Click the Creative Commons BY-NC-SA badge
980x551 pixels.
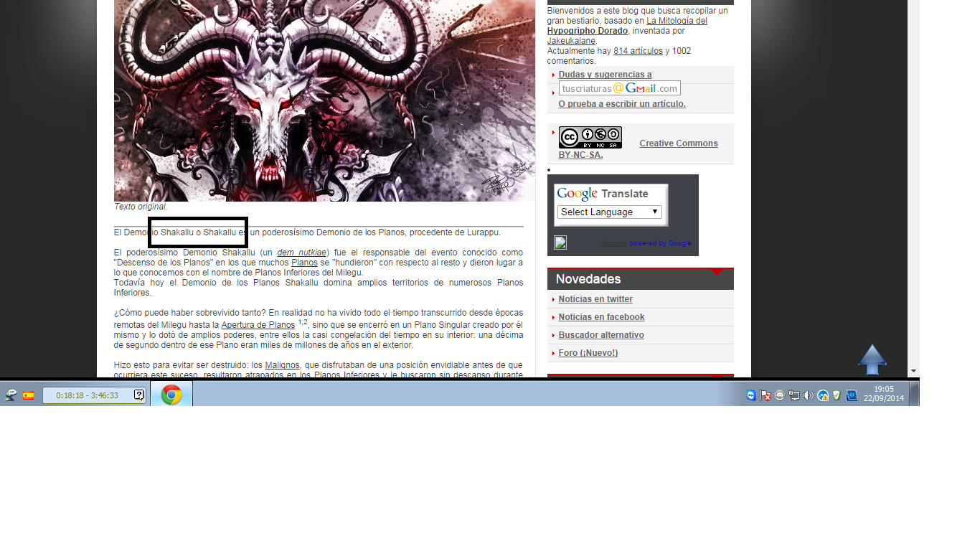[x=590, y=138]
